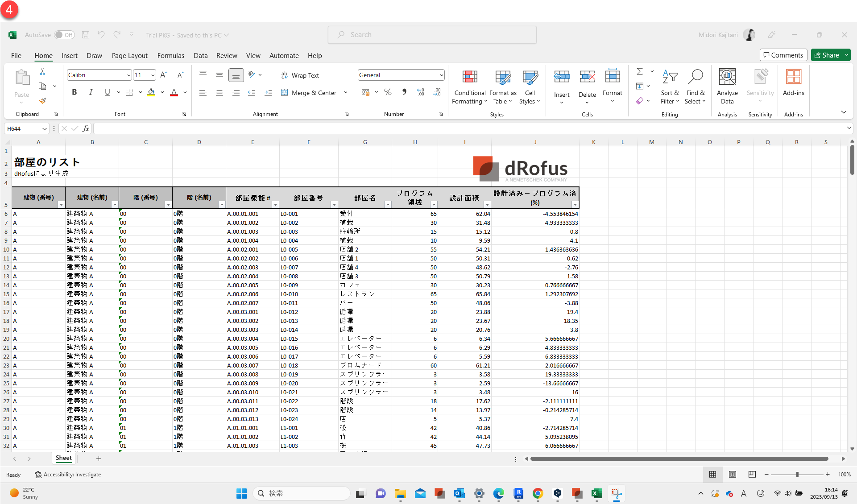Click the Percent Style icon
857x504 pixels.
[388, 92]
